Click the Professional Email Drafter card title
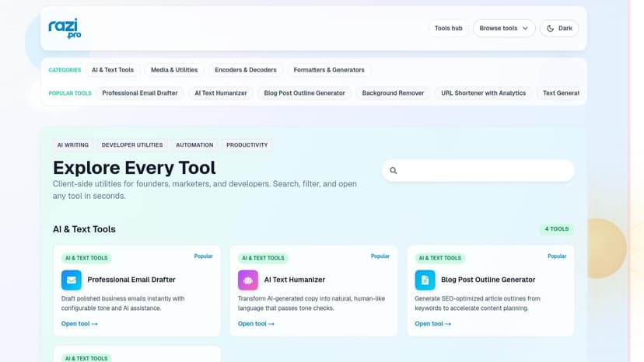 (x=131, y=280)
